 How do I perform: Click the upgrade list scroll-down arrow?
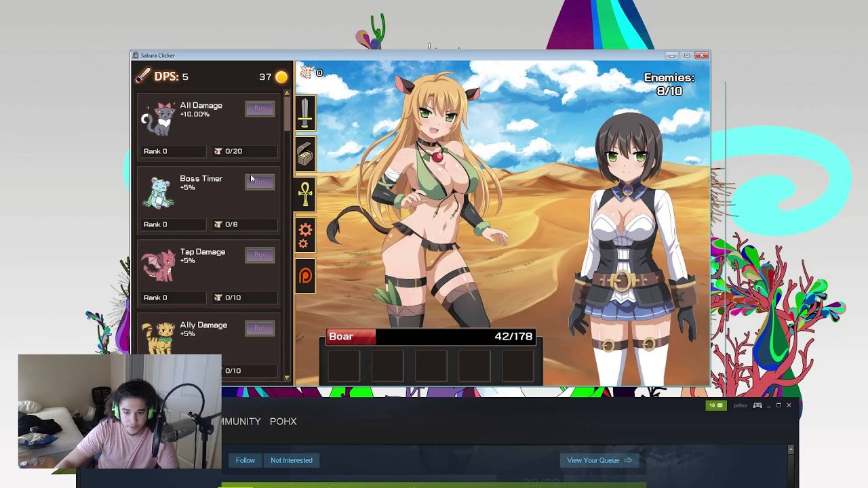pos(287,378)
